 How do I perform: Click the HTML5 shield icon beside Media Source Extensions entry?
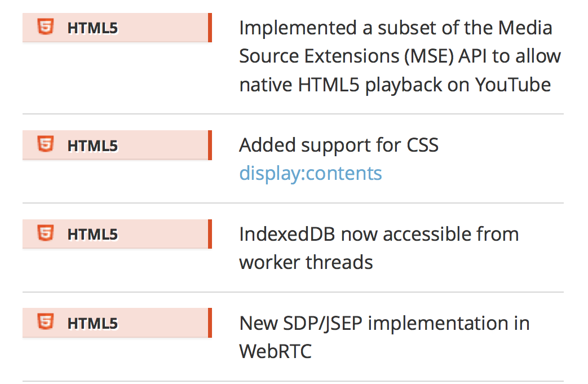click(x=46, y=27)
